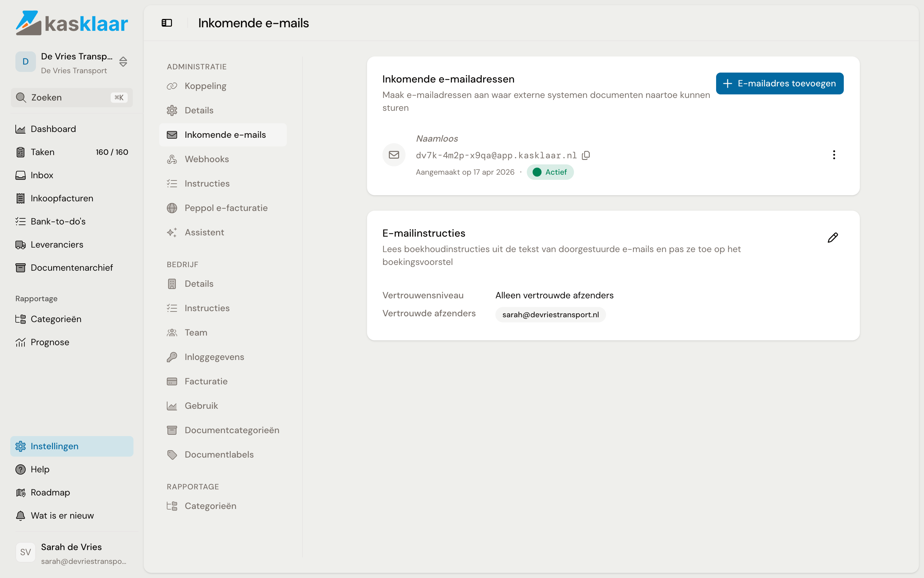Viewport: 924px width, 578px height.
Task: Copy the dv7k-4m2p-x9qa email address
Action: pyautogui.click(x=586, y=155)
